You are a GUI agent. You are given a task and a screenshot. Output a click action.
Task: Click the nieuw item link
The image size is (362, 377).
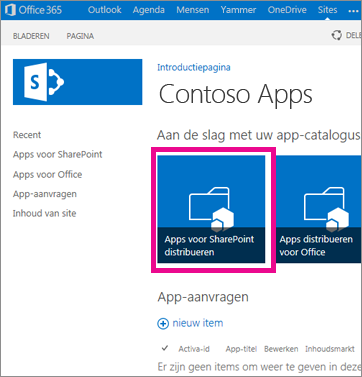[x=198, y=323]
